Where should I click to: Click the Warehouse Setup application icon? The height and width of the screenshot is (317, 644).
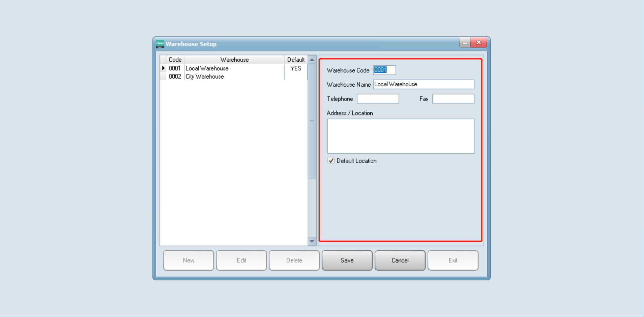[x=159, y=43]
